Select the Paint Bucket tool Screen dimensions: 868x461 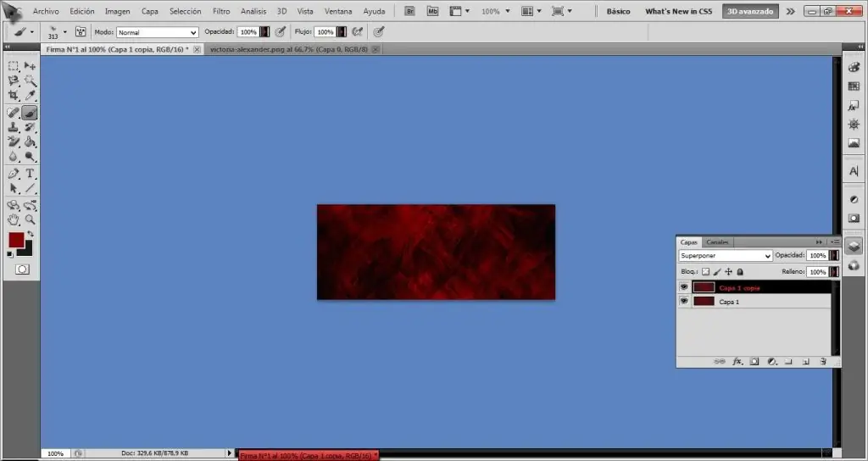pyautogui.click(x=30, y=142)
